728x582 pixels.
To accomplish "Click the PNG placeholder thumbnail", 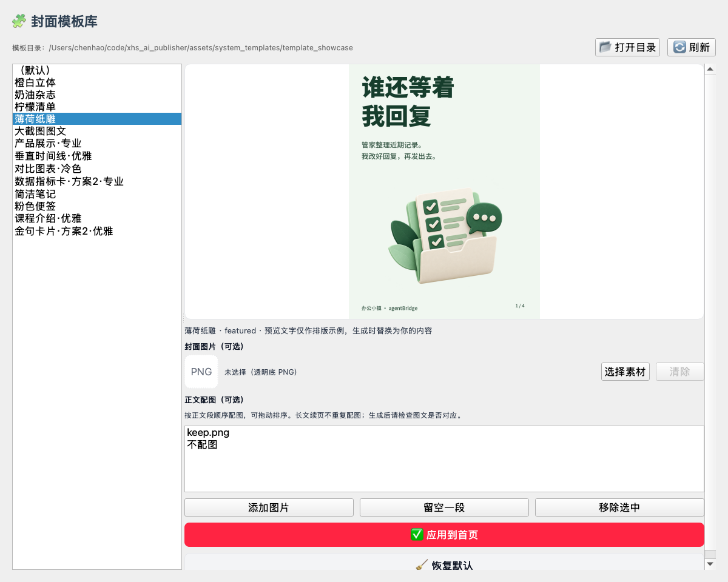I will (201, 372).
